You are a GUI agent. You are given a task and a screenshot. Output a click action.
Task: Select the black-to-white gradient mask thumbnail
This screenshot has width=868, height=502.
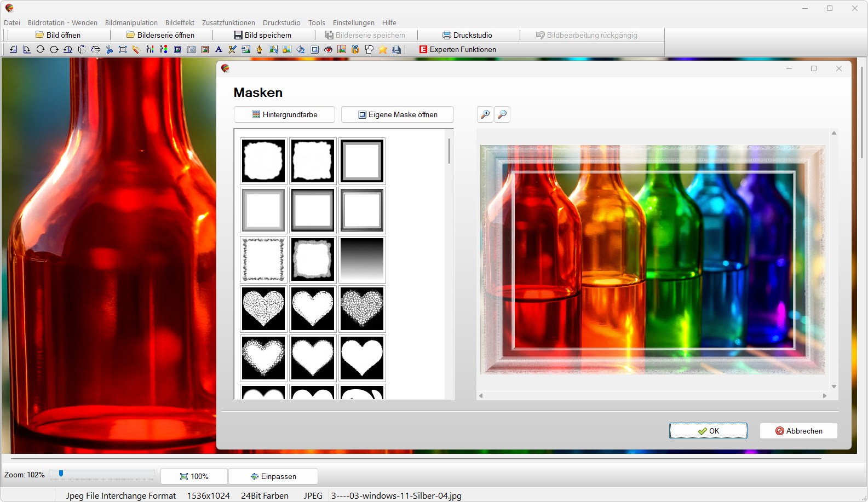click(x=362, y=259)
